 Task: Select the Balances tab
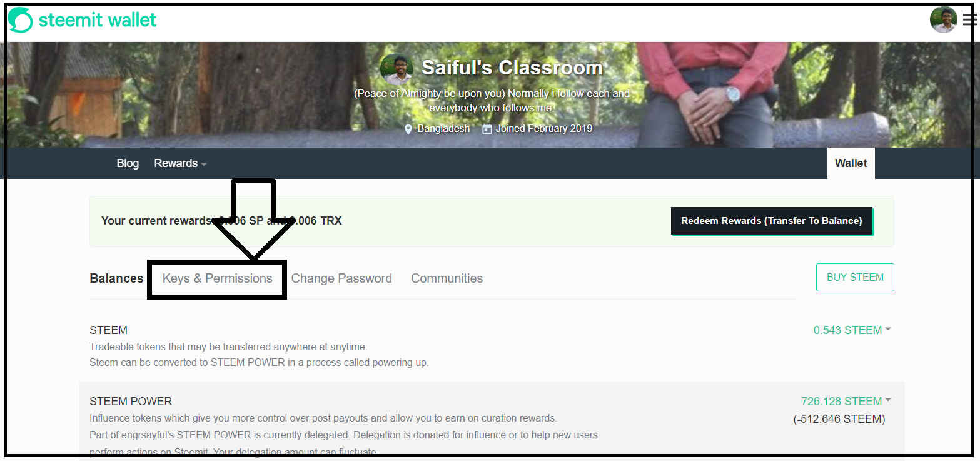(x=116, y=279)
